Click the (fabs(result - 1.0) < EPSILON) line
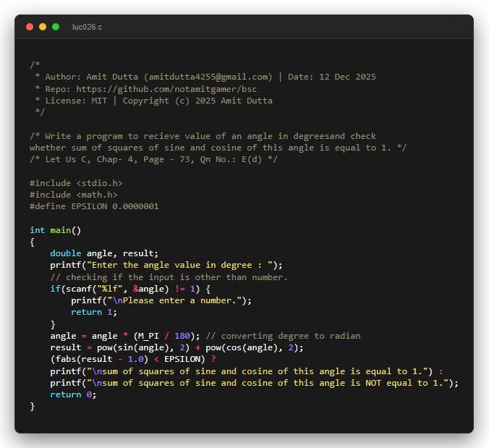The height and width of the screenshot is (448, 489). (x=133, y=360)
